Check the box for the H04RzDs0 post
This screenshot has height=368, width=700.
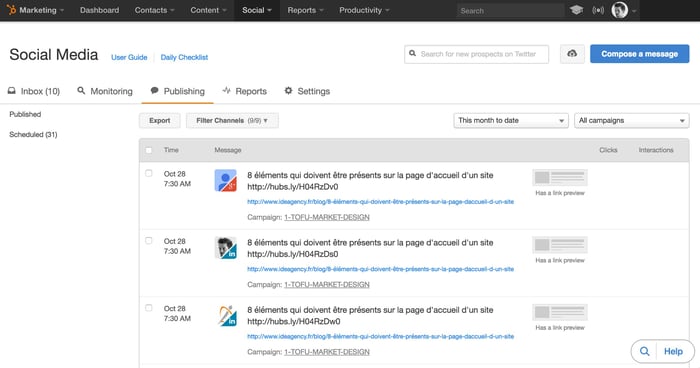(x=149, y=241)
